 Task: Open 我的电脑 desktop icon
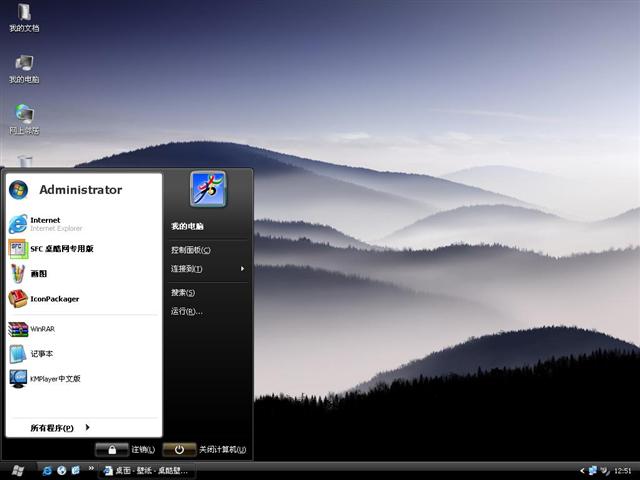pyautogui.click(x=24, y=69)
